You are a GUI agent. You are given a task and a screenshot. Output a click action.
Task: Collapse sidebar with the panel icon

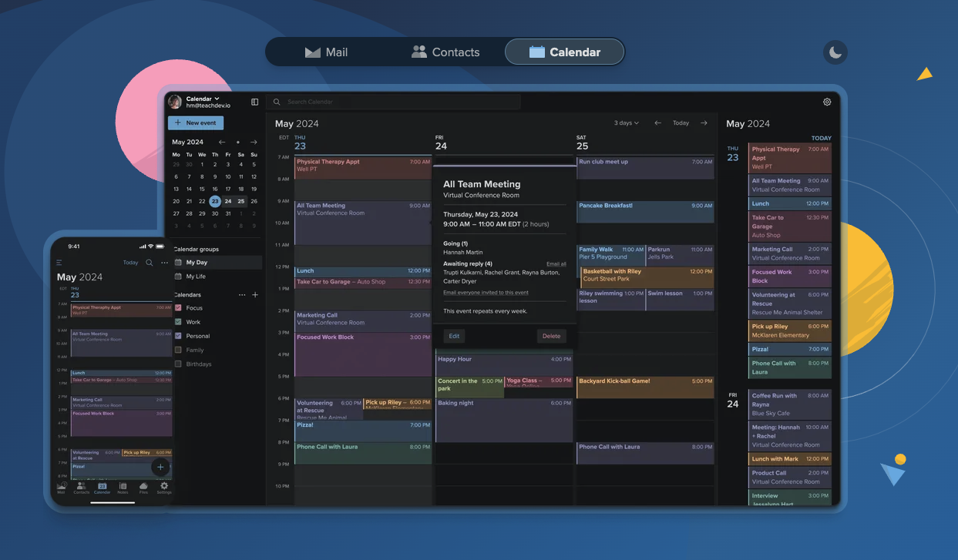pos(255,102)
